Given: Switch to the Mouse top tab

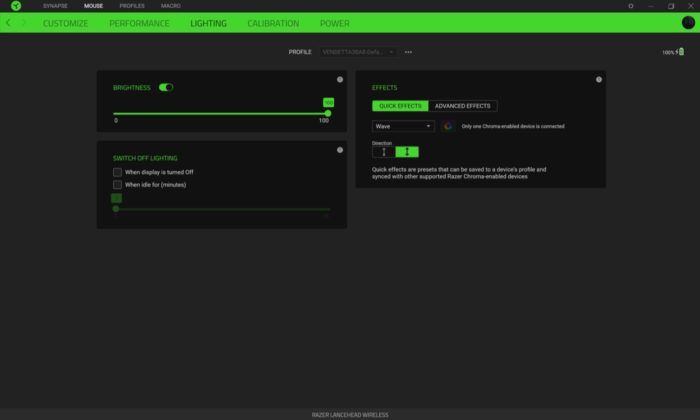Looking at the screenshot, I should 93,6.
